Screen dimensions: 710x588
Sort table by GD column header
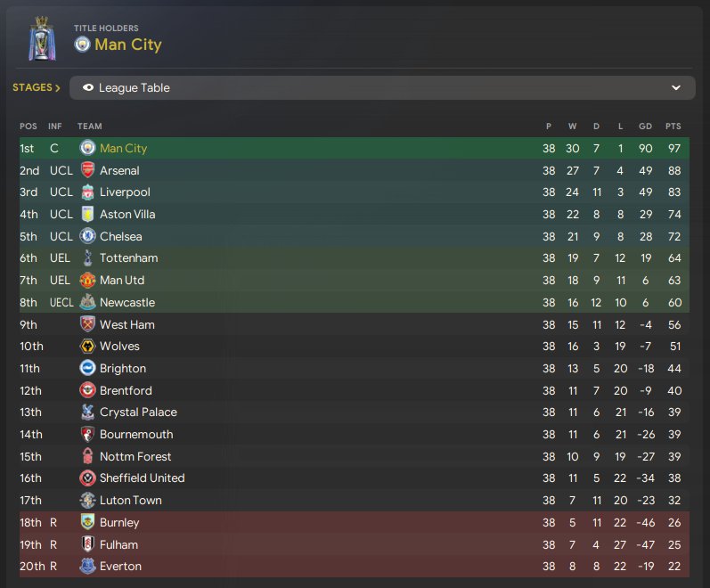tap(645, 127)
